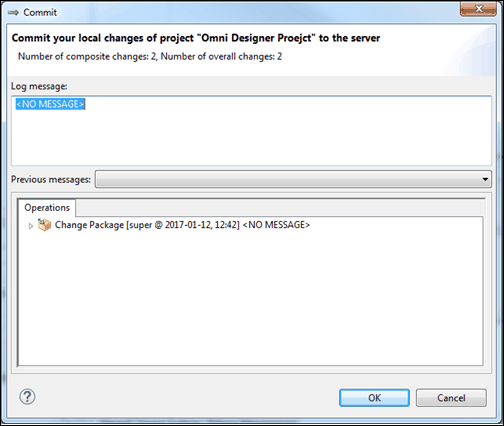Viewport: 504px width, 426px height.
Task: Click the <NO MESSAGE> suffix of Change Package
Action: pyautogui.click(x=276, y=225)
